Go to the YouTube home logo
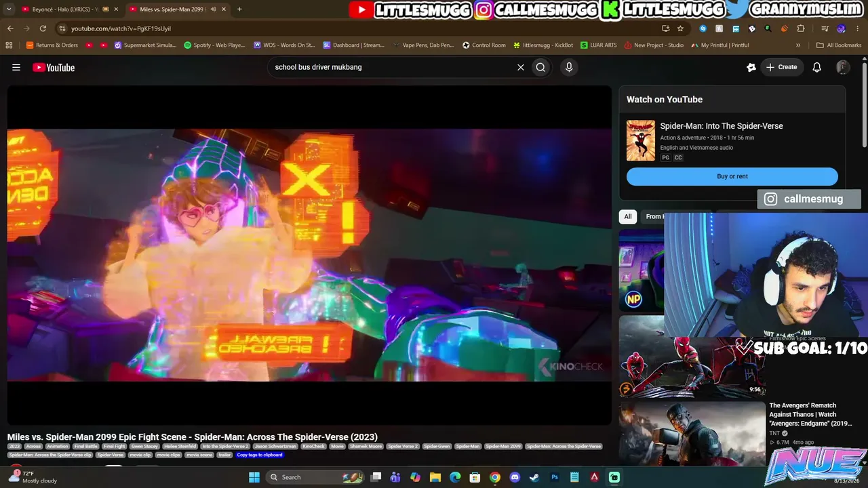 (x=54, y=67)
